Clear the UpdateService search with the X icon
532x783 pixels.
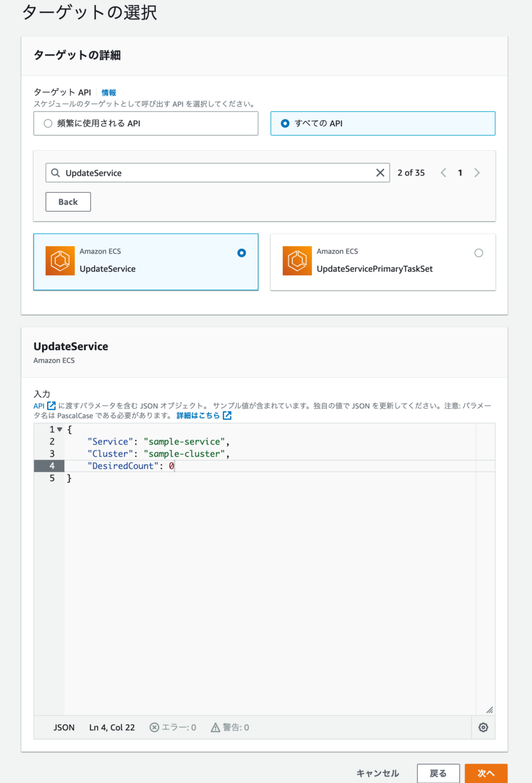(380, 172)
